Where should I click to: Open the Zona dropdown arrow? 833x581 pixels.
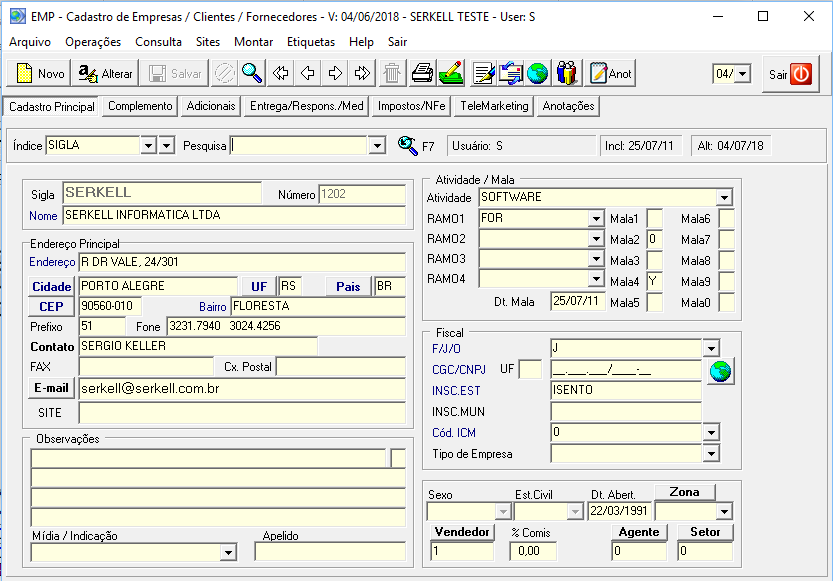(x=724, y=512)
